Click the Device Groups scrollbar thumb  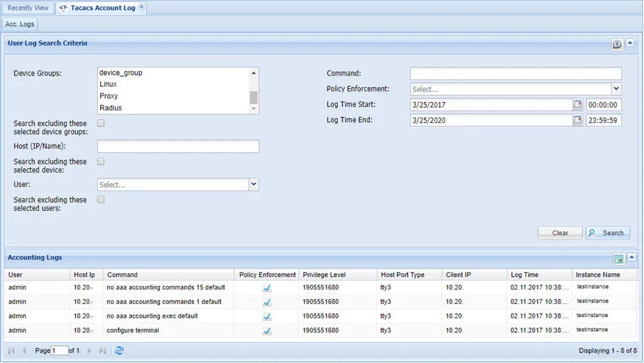[x=254, y=97]
